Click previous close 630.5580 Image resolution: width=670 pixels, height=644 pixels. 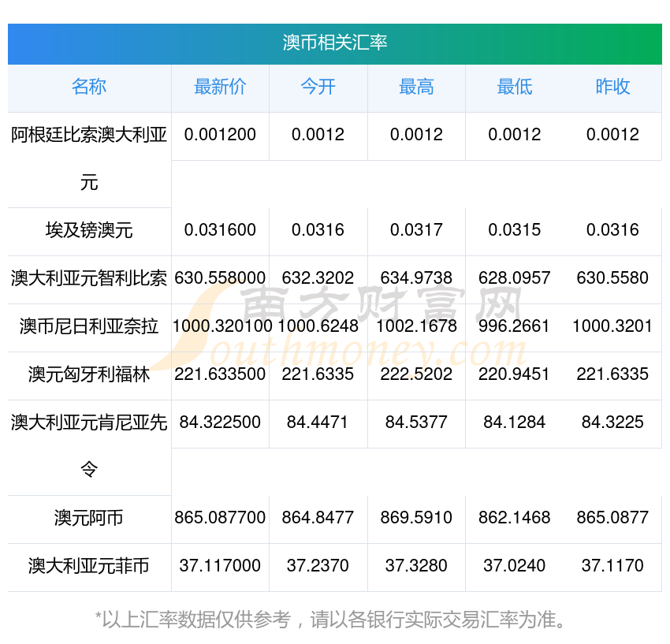(612, 277)
